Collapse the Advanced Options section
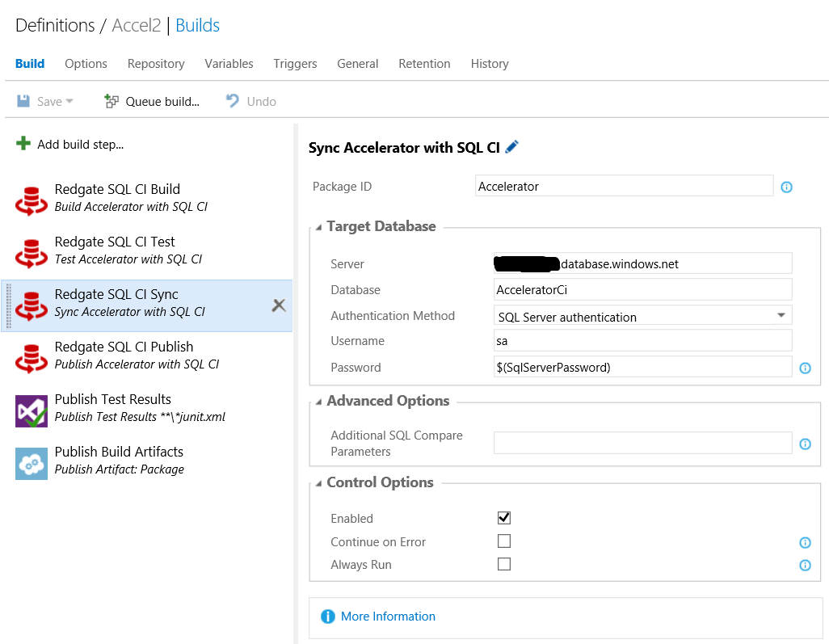Image resolution: width=829 pixels, height=644 pixels. coord(318,402)
